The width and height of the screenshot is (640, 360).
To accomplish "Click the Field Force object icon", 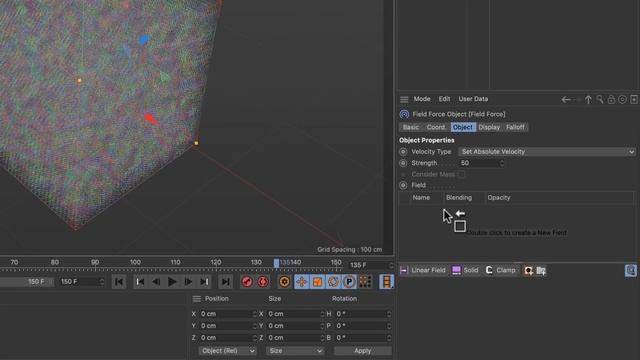I will (404, 114).
